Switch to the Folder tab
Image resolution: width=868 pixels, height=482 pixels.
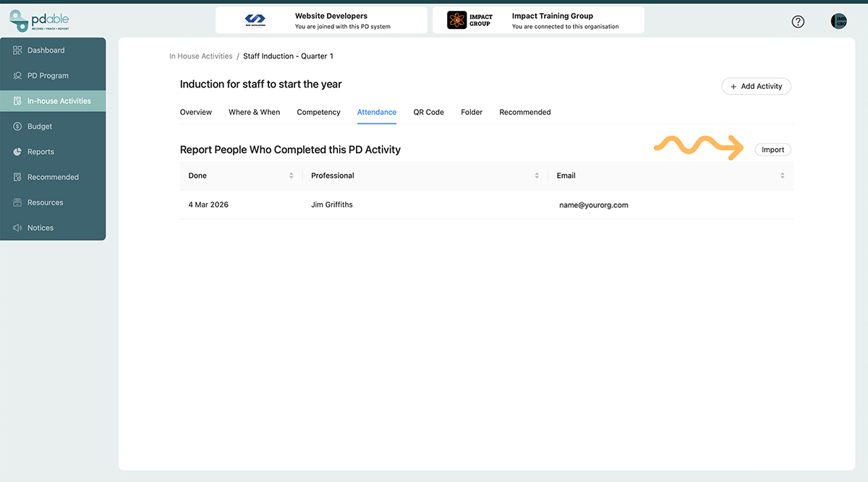(x=472, y=112)
